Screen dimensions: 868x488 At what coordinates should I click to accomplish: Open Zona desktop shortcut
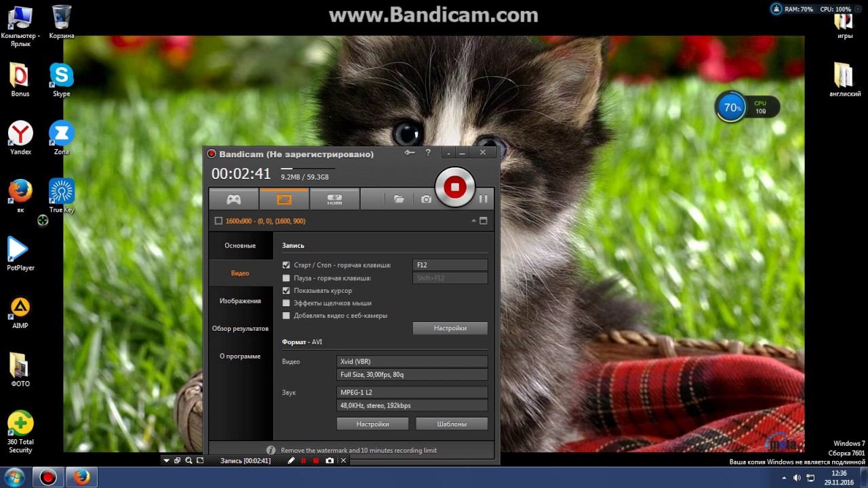point(62,138)
